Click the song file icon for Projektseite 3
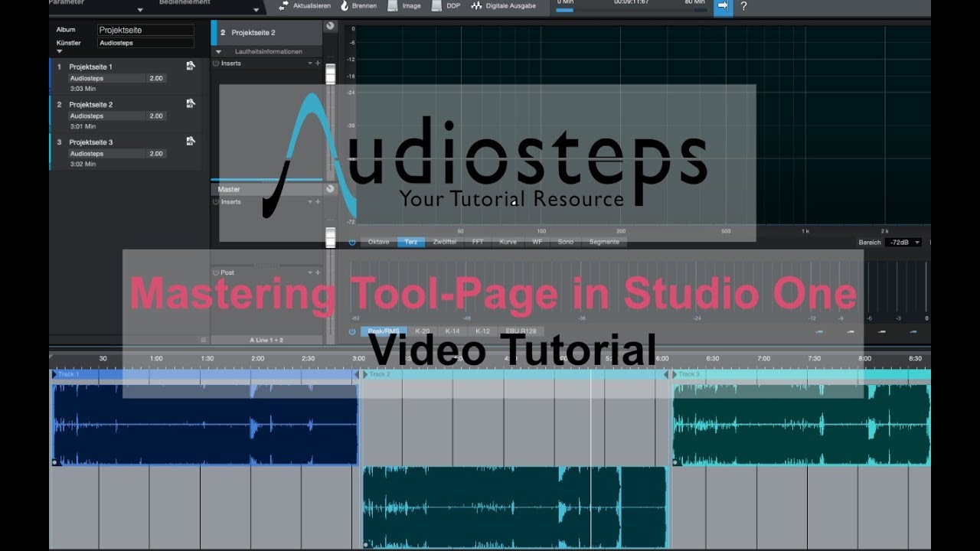The width and height of the screenshot is (980, 551). [x=191, y=142]
